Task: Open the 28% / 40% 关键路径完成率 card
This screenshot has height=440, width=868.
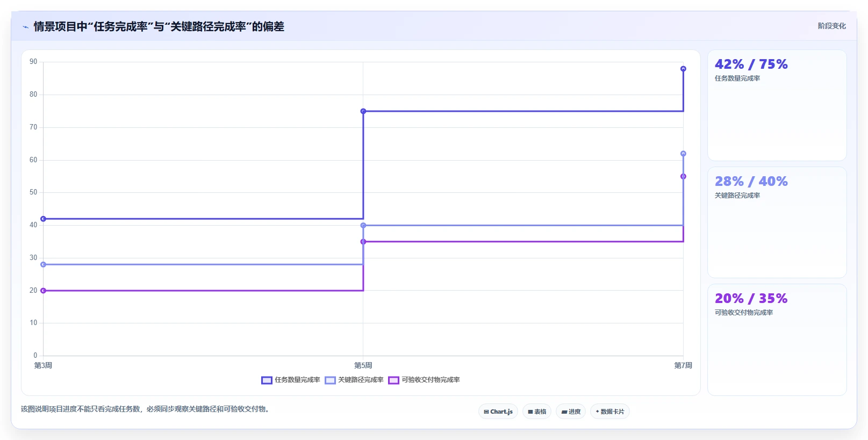Action: (777, 222)
